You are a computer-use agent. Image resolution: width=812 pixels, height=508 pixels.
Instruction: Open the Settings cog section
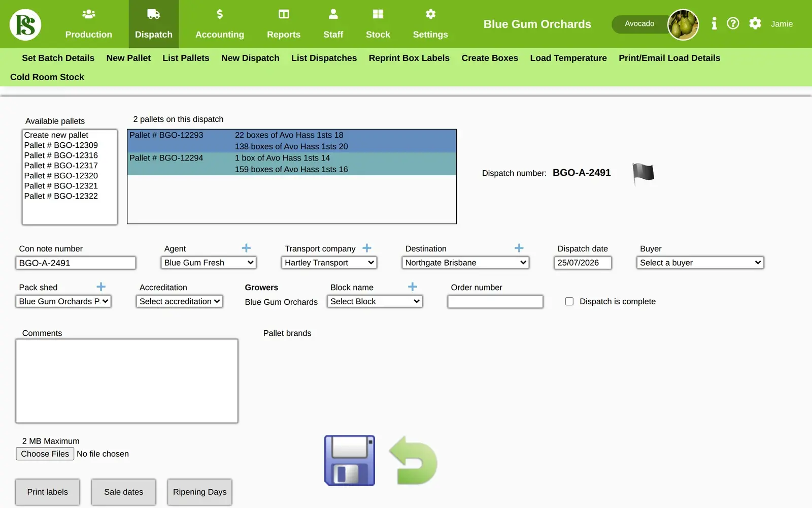click(x=430, y=24)
